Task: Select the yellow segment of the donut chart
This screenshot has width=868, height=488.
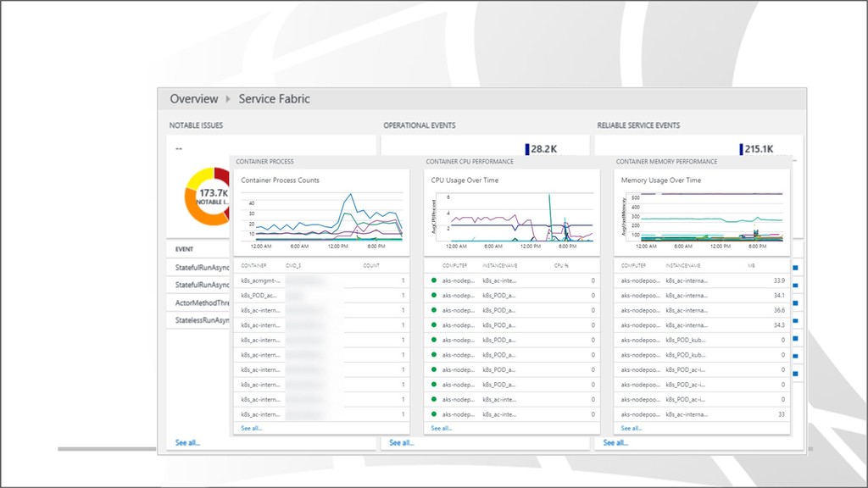Action: point(198,176)
